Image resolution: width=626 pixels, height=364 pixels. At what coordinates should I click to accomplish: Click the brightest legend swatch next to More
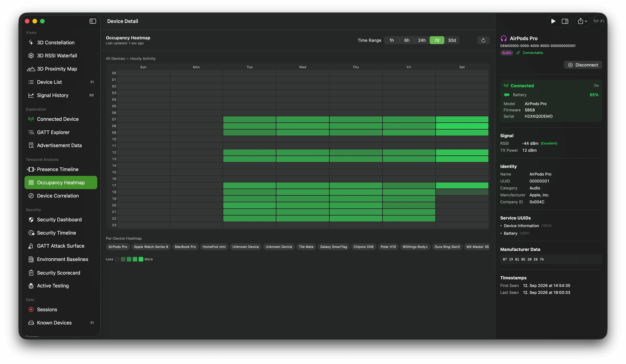141,259
